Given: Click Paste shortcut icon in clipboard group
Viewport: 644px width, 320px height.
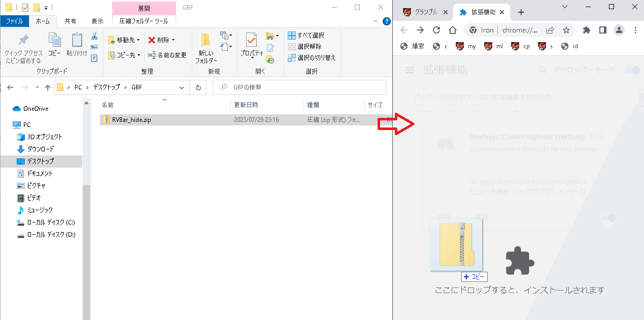Looking at the screenshot, I should [x=94, y=58].
